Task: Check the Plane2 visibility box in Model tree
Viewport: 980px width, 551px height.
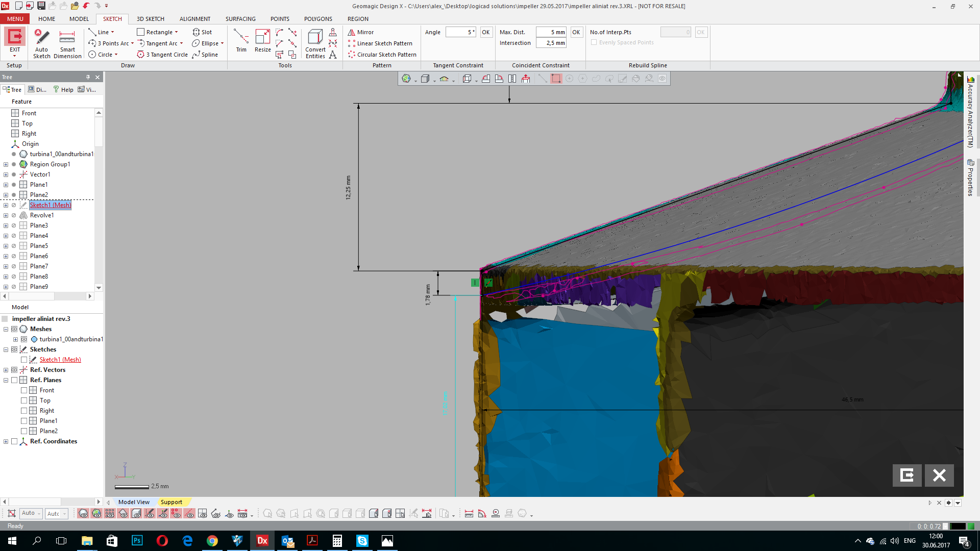Action: (x=24, y=431)
